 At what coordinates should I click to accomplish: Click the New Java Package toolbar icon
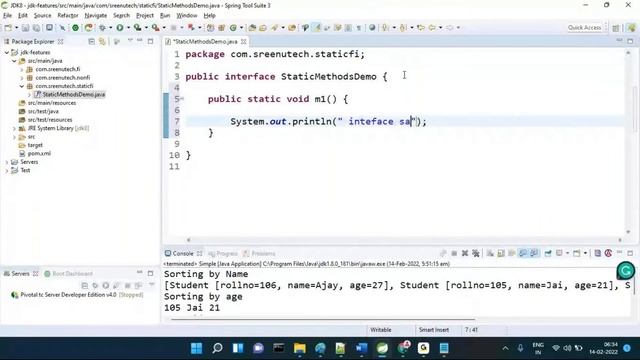point(222,28)
